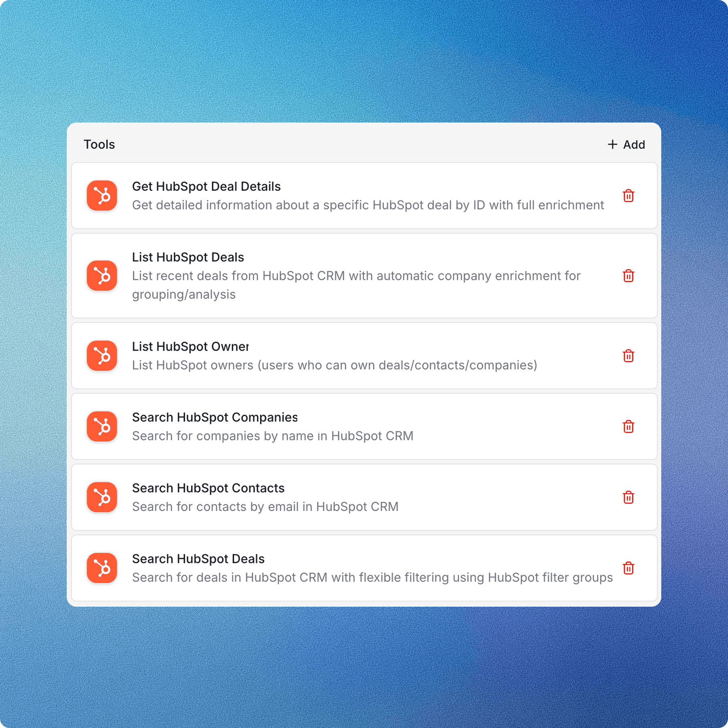Image resolution: width=728 pixels, height=728 pixels.
Task: Select the Search HubSpot Deals title
Action: pos(198,559)
